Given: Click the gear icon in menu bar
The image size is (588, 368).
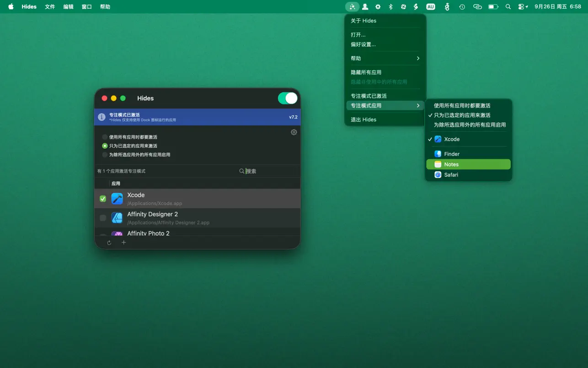Looking at the screenshot, I should [x=378, y=7].
